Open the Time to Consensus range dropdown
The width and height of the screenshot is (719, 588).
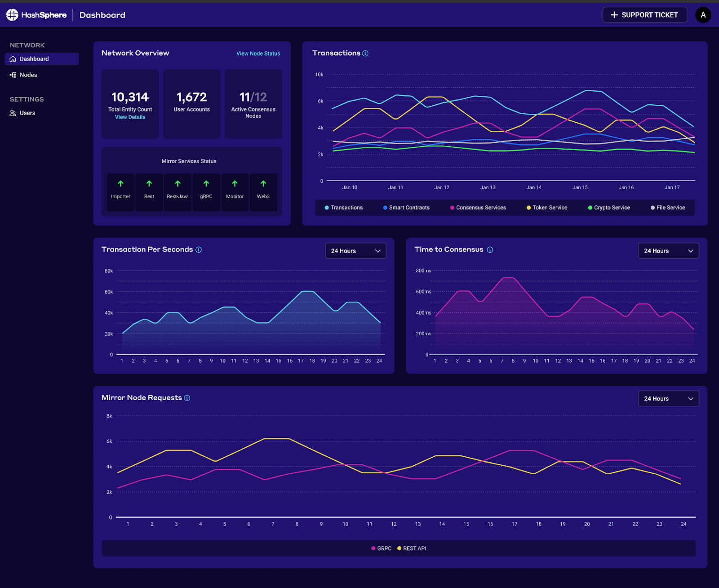[668, 251]
